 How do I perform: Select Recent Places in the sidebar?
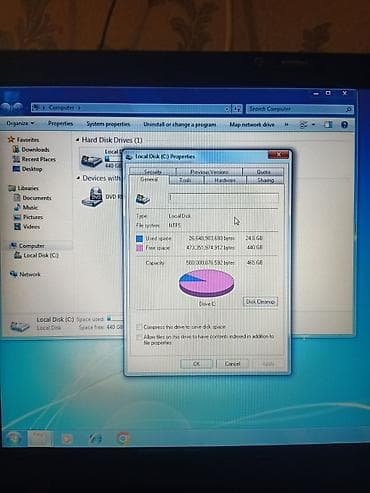coord(39,159)
